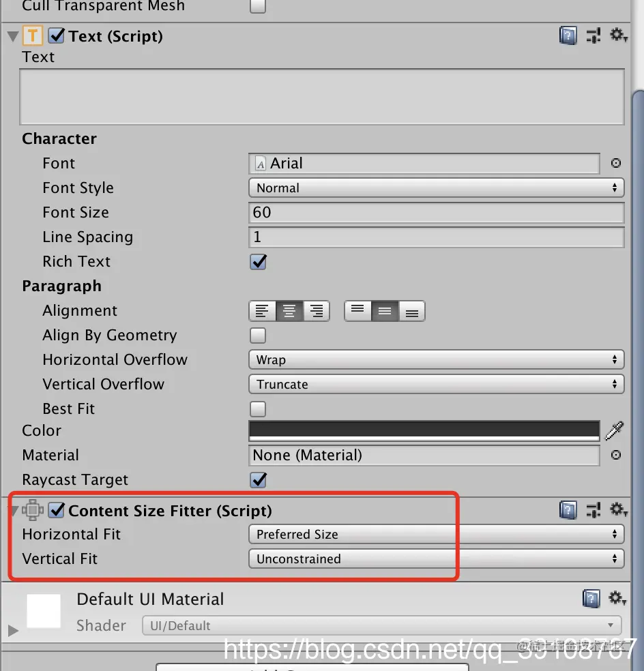Expand the Default UI Material shader foldout
Image resolution: width=644 pixels, height=671 pixels.
tap(12, 631)
